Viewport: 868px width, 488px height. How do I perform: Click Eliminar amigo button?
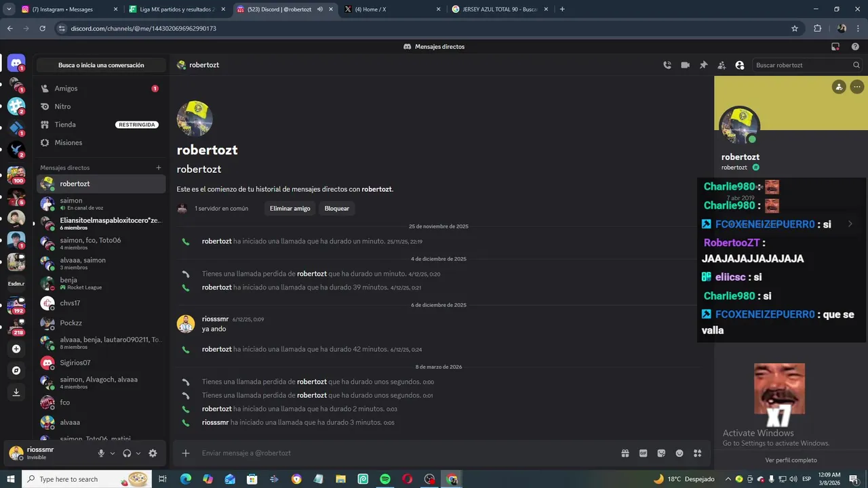(x=290, y=208)
